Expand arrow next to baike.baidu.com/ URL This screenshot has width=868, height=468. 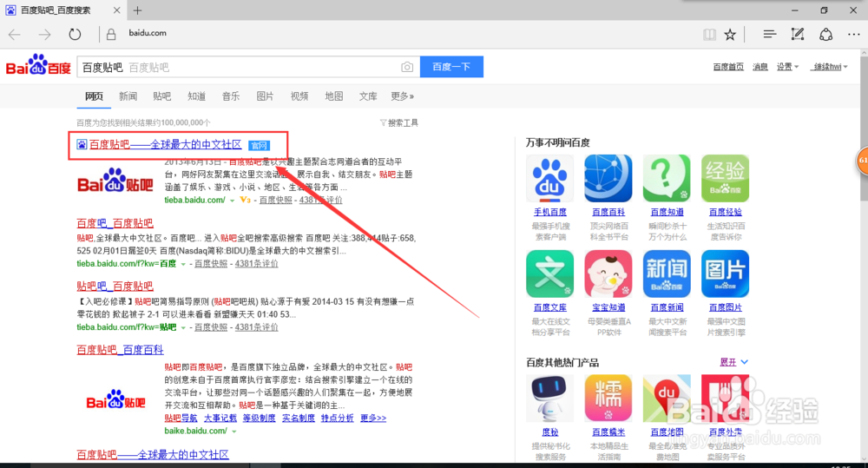(234, 432)
